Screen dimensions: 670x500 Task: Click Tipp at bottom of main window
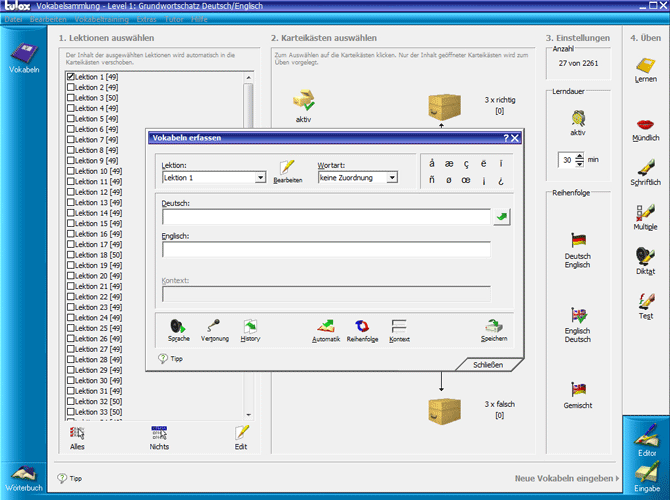(70, 478)
